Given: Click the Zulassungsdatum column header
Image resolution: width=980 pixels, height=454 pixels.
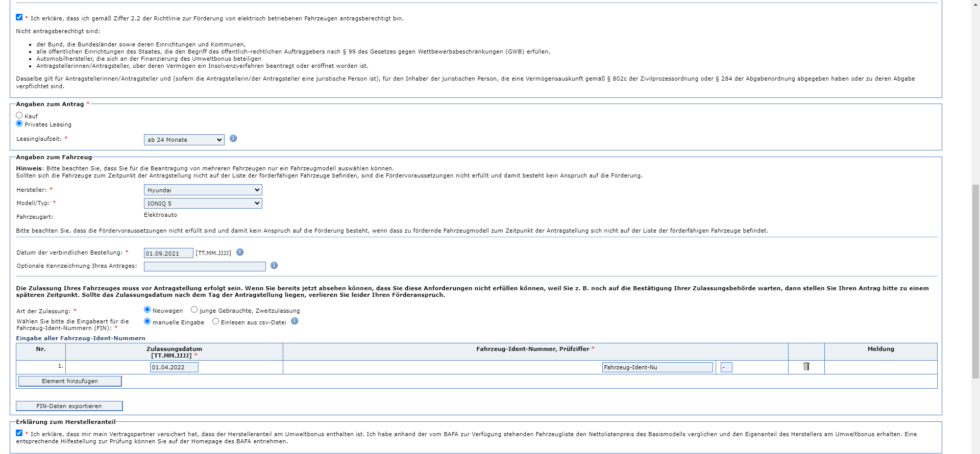Looking at the screenshot, I should [x=174, y=352].
